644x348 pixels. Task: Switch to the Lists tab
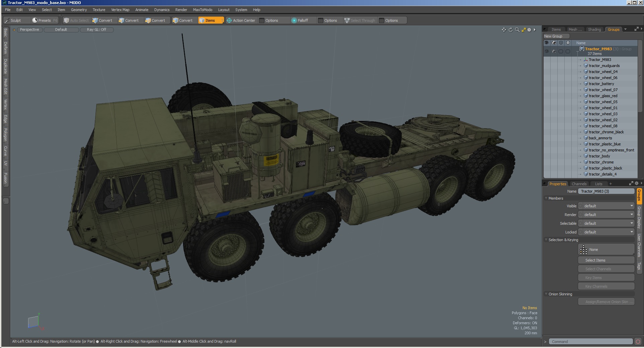(598, 184)
